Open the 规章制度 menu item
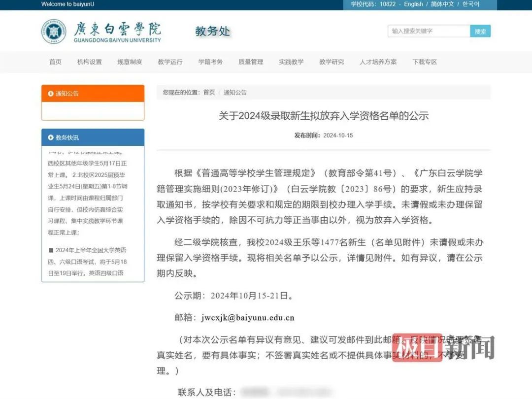This screenshot has height=399, width=532. point(130,62)
